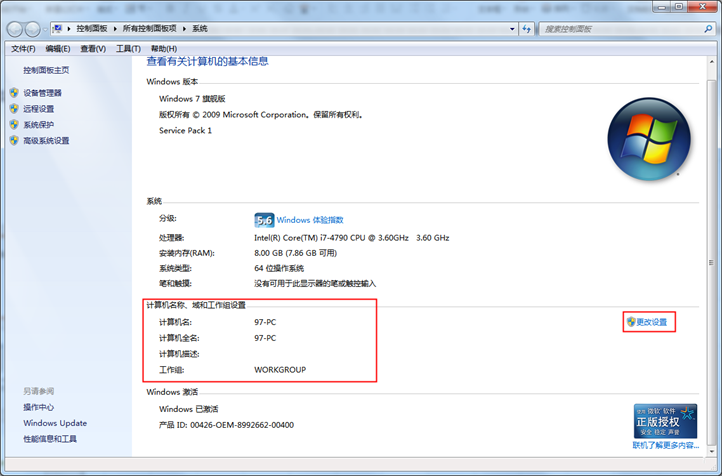Click 所有控制面板项 breadcrumb

tap(150, 29)
